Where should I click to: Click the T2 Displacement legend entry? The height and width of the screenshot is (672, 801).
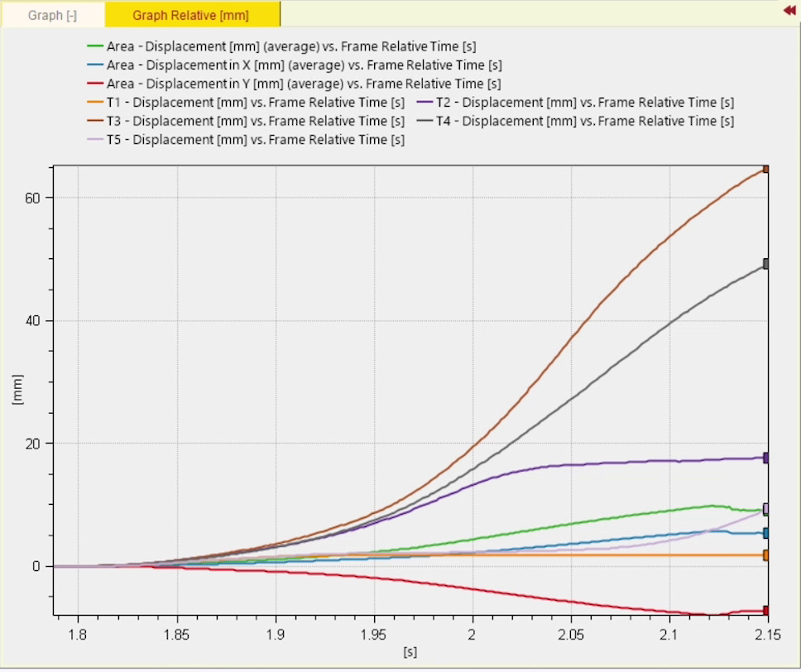pyautogui.click(x=575, y=103)
